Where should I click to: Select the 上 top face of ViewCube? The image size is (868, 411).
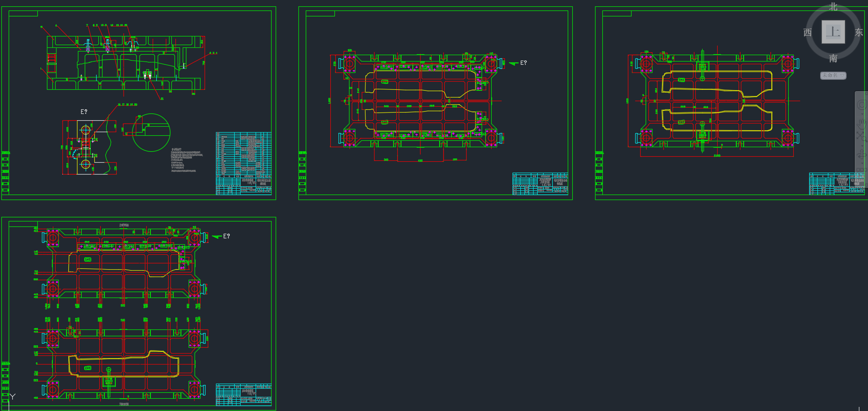[833, 32]
